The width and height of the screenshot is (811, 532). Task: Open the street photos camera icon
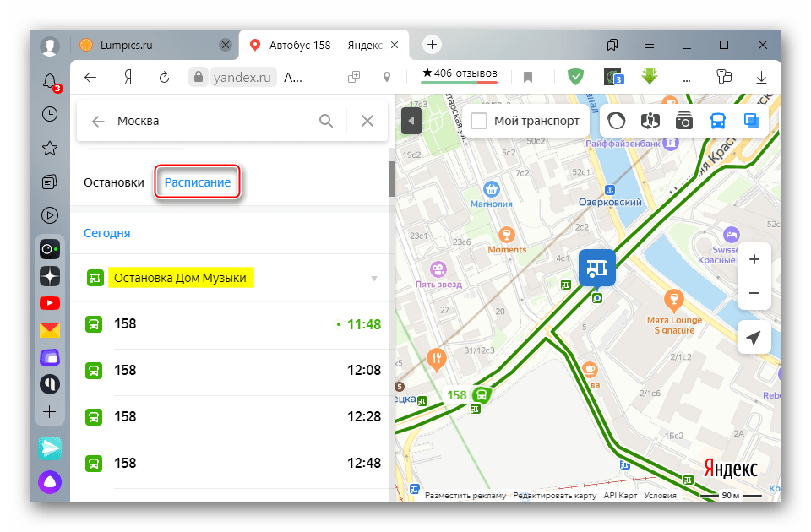coord(683,121)
